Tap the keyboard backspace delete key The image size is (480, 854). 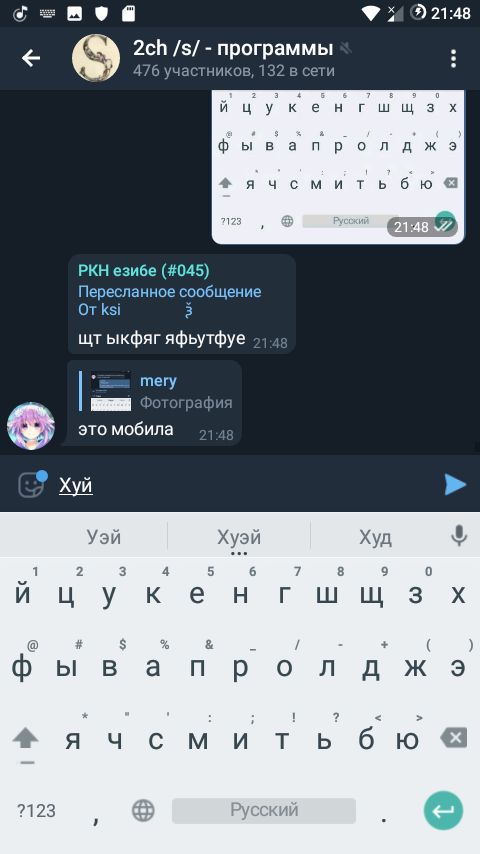[x=453, y=739]
